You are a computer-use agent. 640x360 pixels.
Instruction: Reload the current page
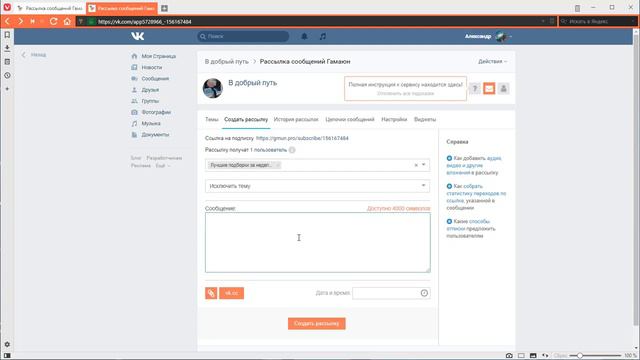(x=53, y=21)
